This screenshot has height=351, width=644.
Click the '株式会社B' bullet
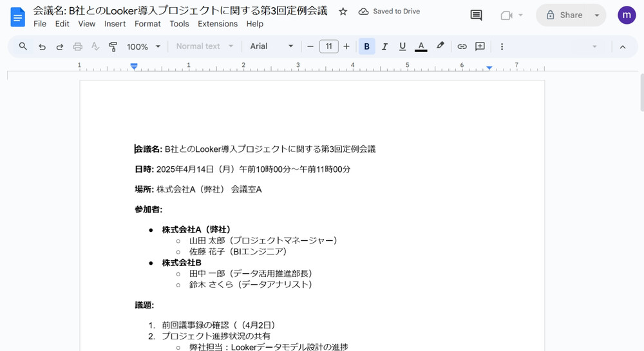click(182, 263)
